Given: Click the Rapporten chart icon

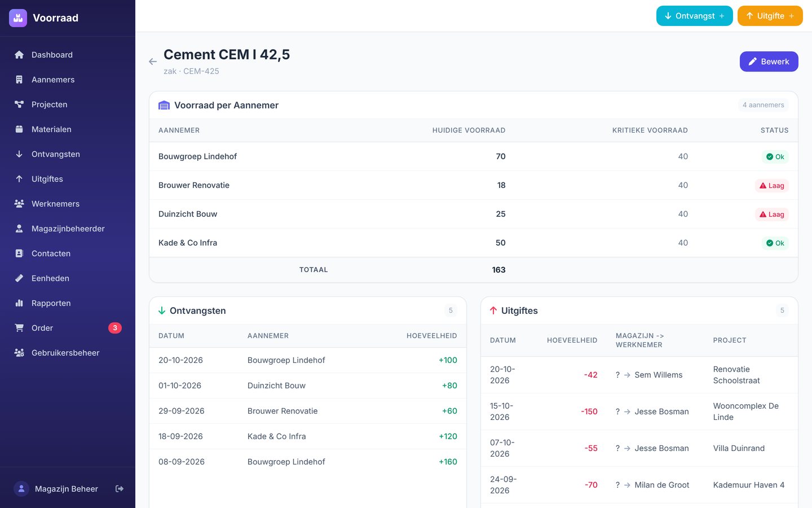Looking at the screenshot, I should click(19, 303).
